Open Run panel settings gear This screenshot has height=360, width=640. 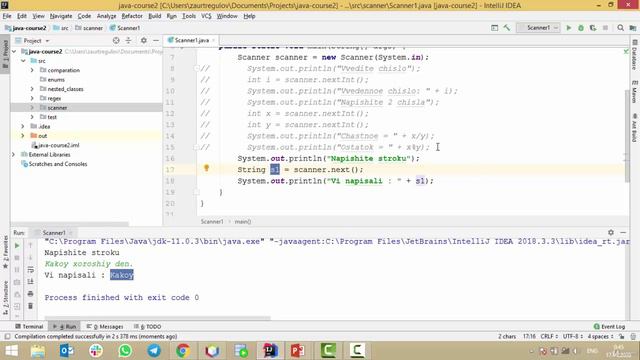(x=611, y=232)
